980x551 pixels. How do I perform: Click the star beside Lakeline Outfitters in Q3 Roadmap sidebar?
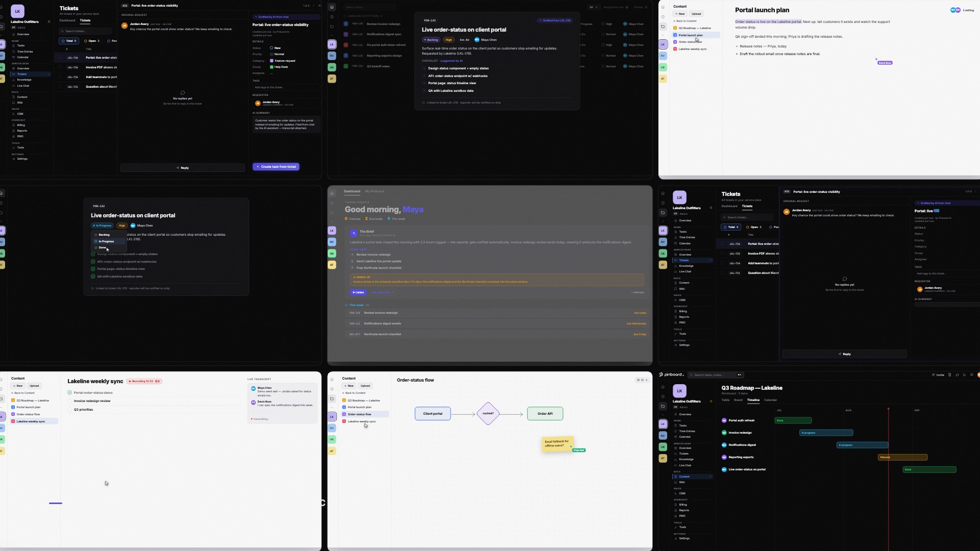pos(711,402)
